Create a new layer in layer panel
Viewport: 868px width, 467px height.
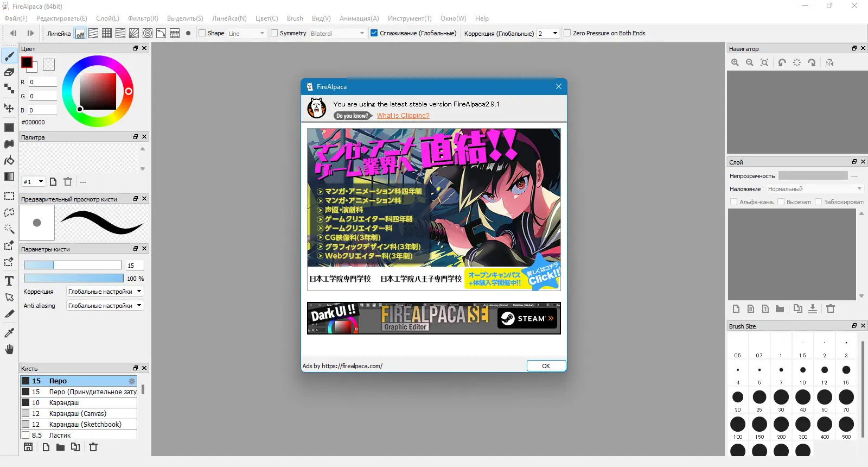(736, 308)
